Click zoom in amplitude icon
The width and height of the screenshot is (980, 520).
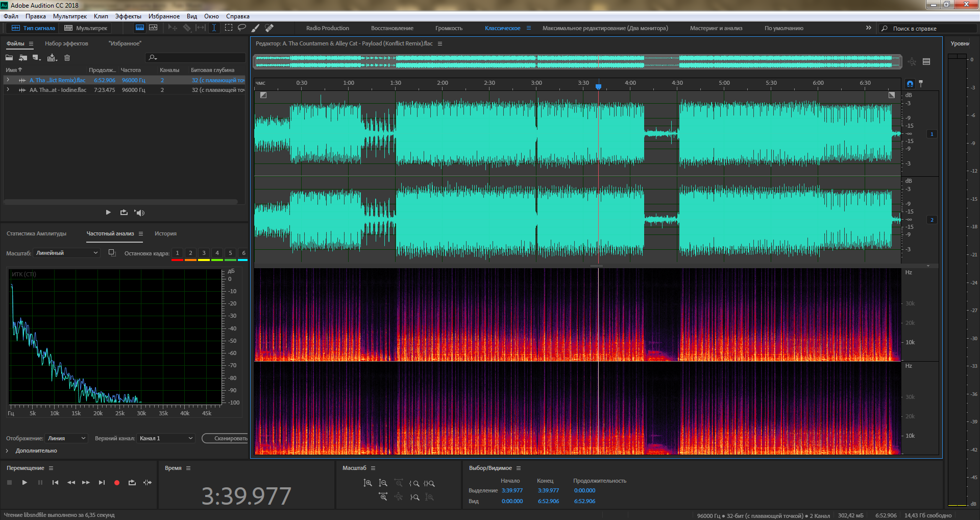point(367,483)
